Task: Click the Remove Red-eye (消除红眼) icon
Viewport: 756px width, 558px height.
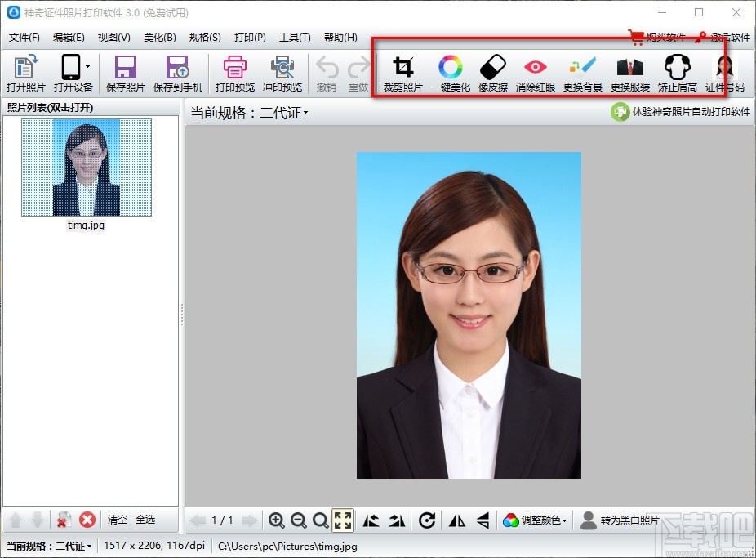Action: 535,74
